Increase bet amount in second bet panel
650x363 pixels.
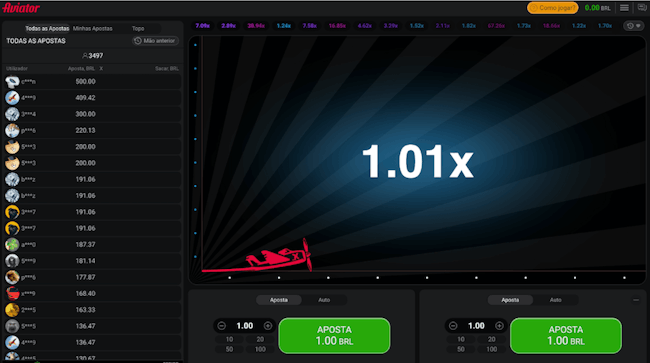pyautogui.click(x=499, y=326)
